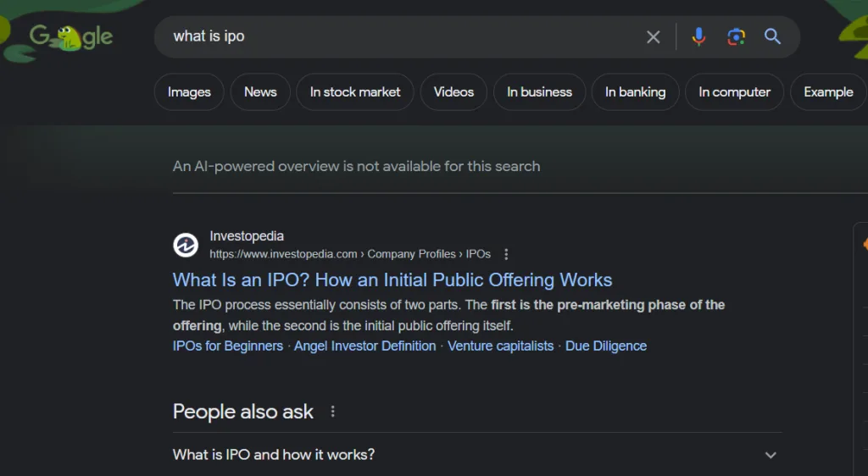Choose the "In banking" filter chip
The image size is (868, 476).
635,92
